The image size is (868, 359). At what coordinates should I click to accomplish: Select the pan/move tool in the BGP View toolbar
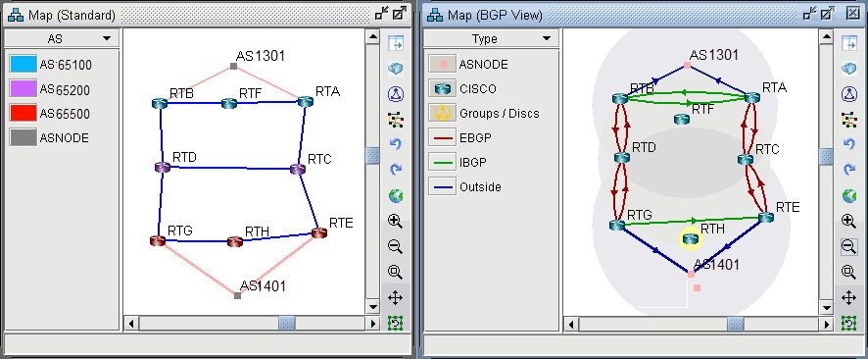point(848,297)
